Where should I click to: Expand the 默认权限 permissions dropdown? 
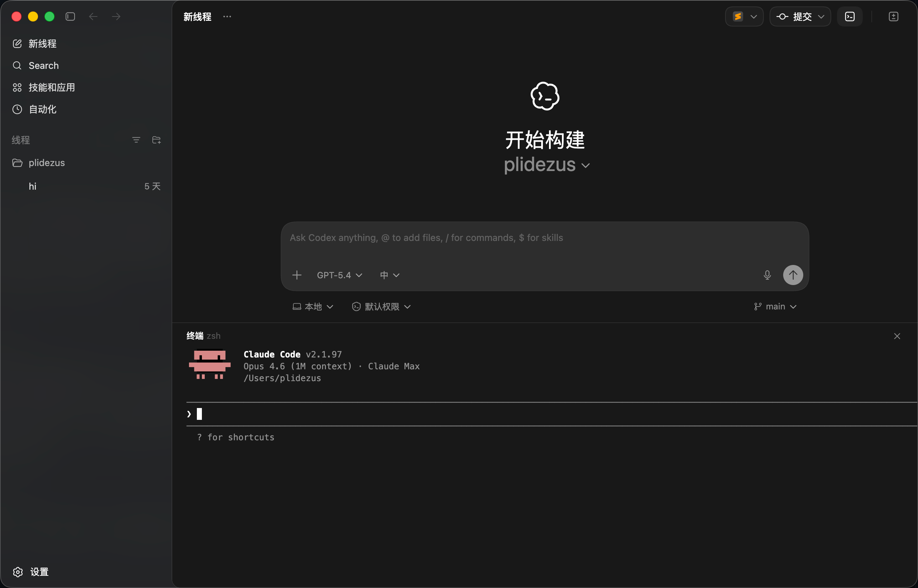point(381,307)
